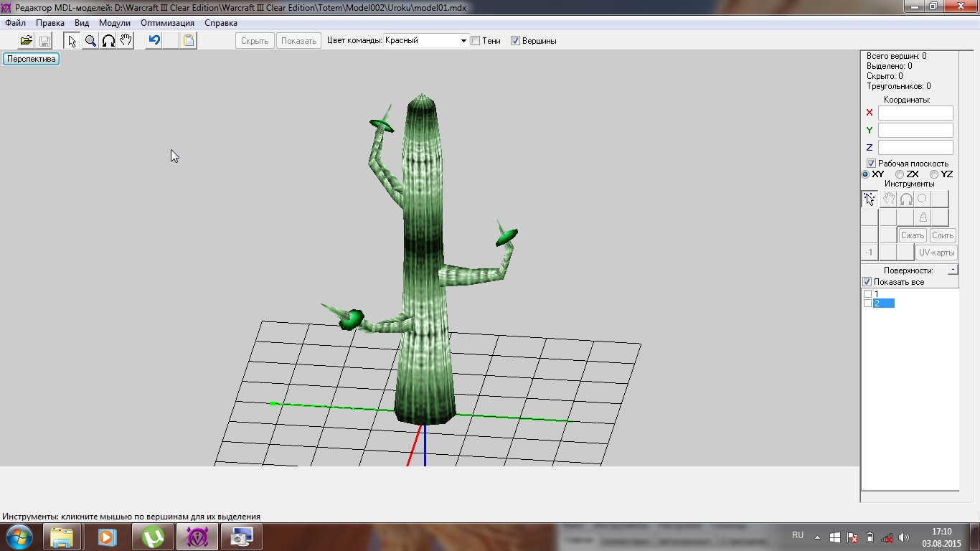This screenshot has width=980, height=551.
Task: Click the Скрыть button
Action: pyautogui.click(x=255, y=41)
